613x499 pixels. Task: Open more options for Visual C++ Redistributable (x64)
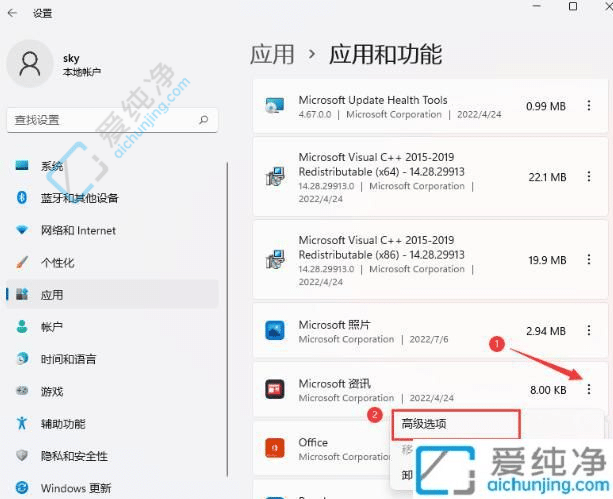[589, 177]
